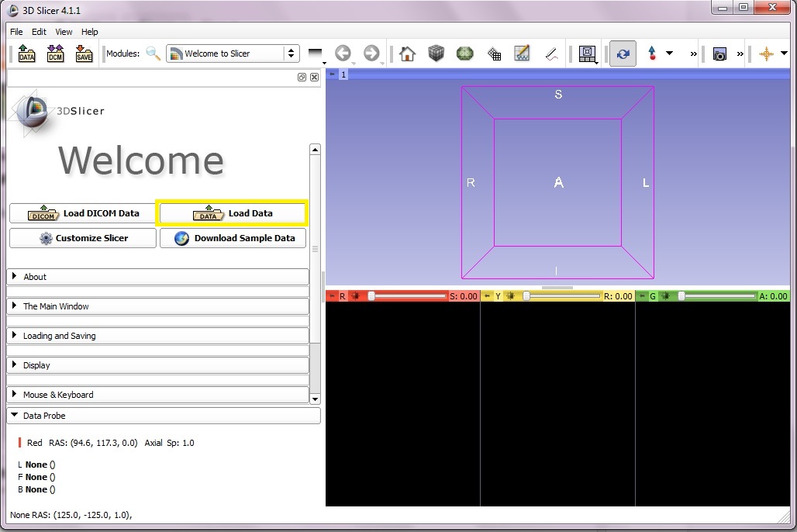Expand hidden capture toolbar items chevron
Image resolution: width=797 pixels, height=532 pixels.
point(740,54)
